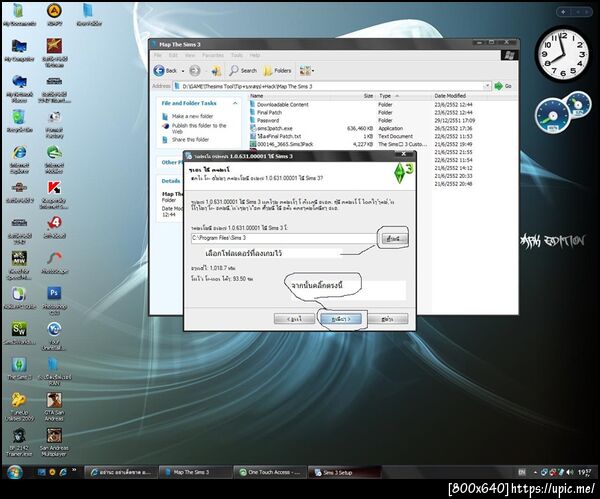Click Internet Explorer quick launch icon on taskbar

coord(63,472)
